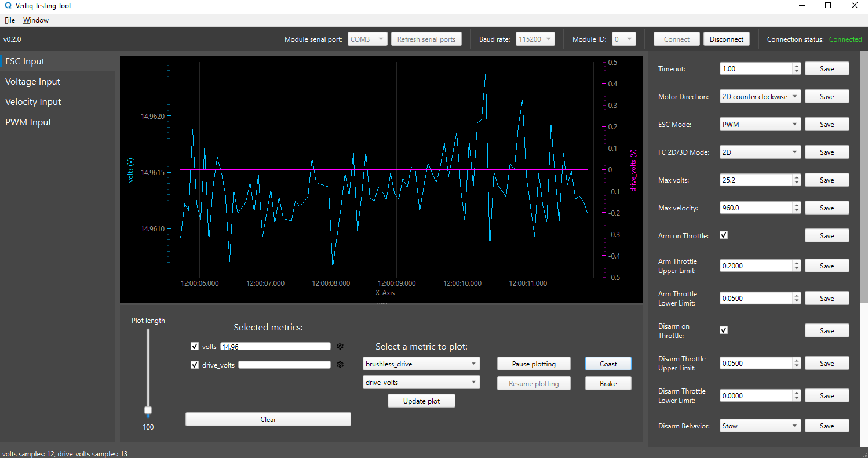Click the Arm Throttle Upper Limit field
868x458 pixels.
click(x=756, y=266)
